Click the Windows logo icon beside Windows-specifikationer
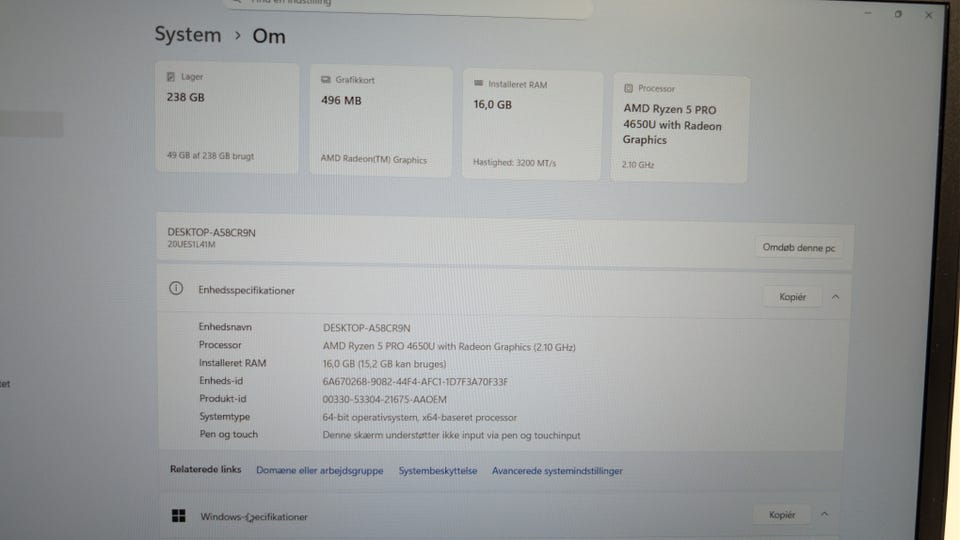The image size is (960, 540). (x=178, y=516)
